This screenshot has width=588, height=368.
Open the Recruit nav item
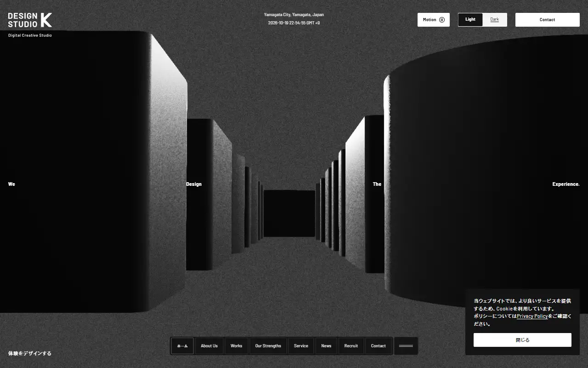tap(351, 346)
